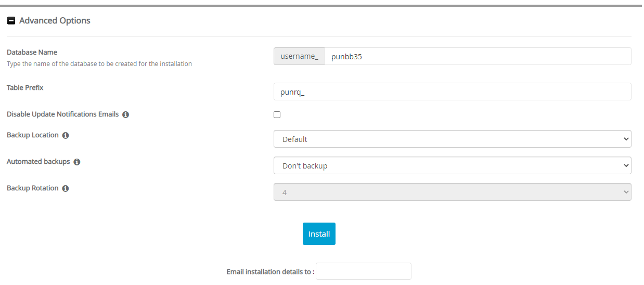Tick the Disable Update Notifications Emails checkbox

click(277, 114)
